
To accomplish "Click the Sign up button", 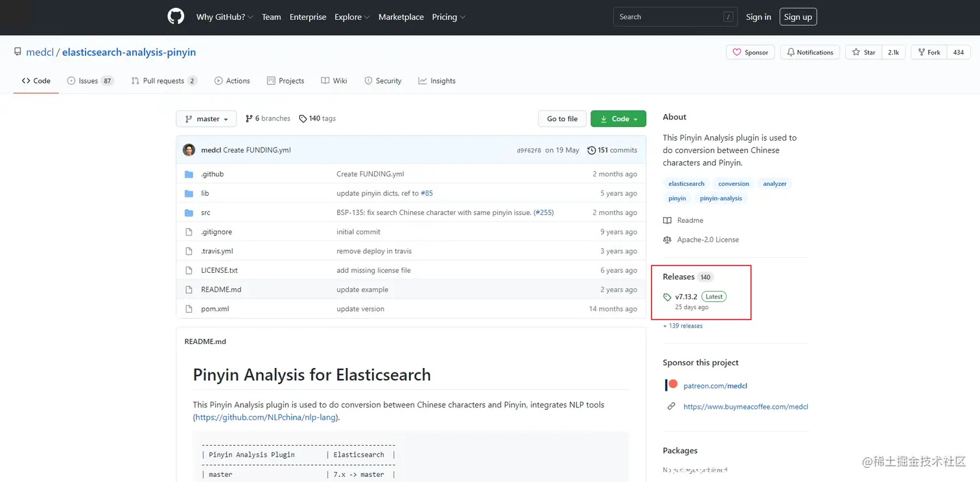I will click(798, 17).
